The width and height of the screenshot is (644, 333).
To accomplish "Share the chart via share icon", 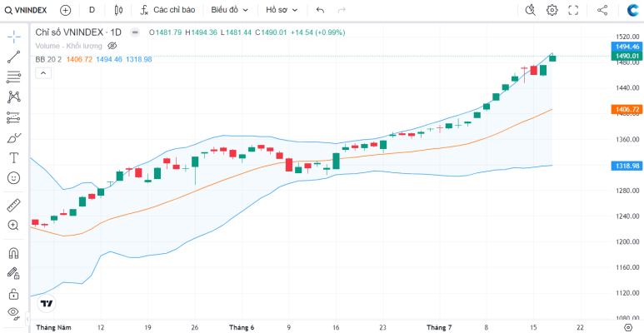I will click(602, 10).
